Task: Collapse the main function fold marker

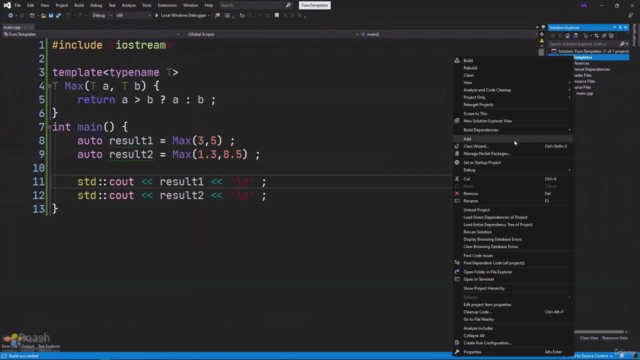Action: [50, 127]
